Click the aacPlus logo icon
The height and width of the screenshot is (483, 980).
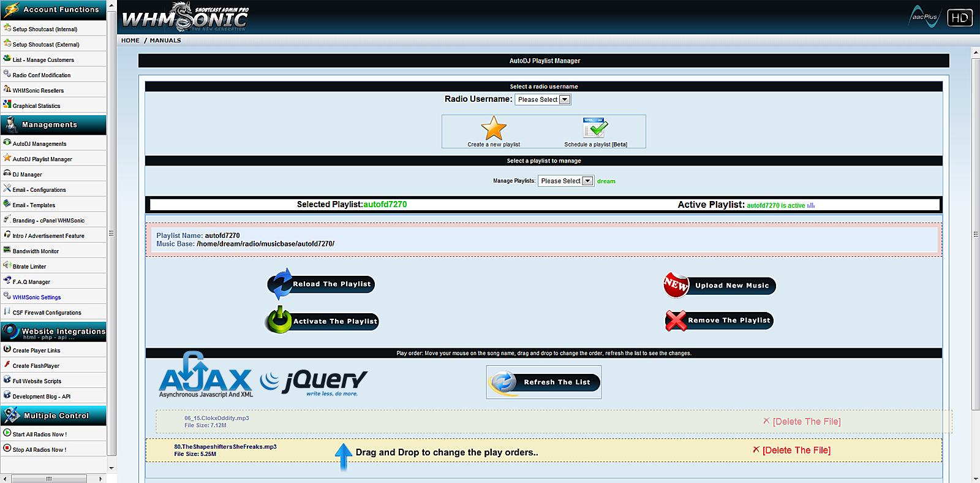(x=924, y=17)
